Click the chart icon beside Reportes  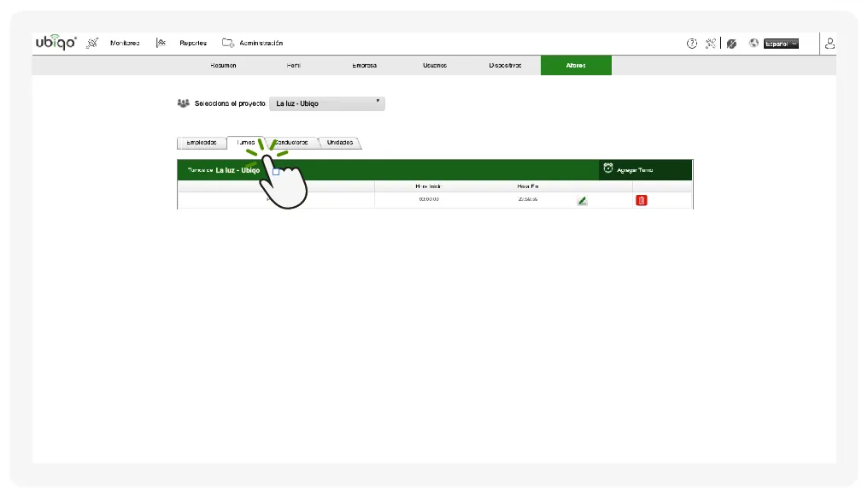click(161, 43)
